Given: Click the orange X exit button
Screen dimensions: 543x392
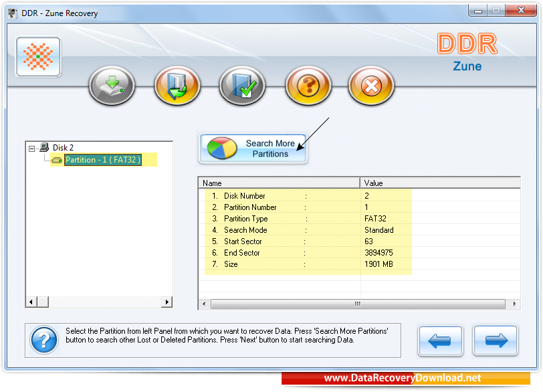Looking at the screenshot, I should pos(371,86).
